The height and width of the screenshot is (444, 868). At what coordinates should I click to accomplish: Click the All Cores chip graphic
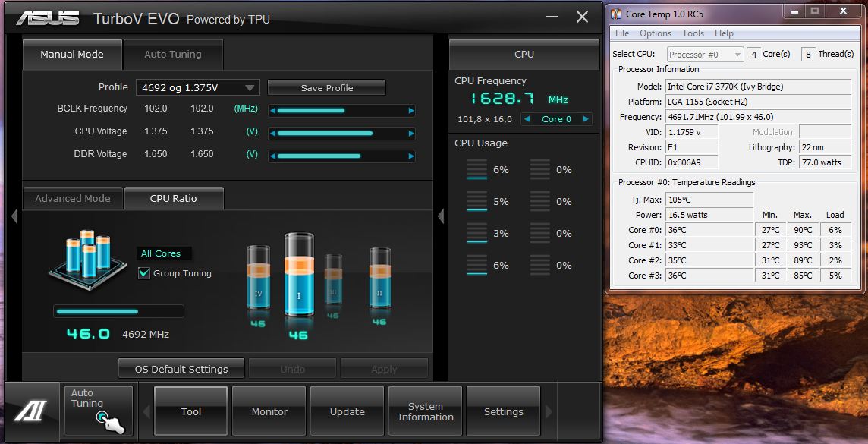86,259
